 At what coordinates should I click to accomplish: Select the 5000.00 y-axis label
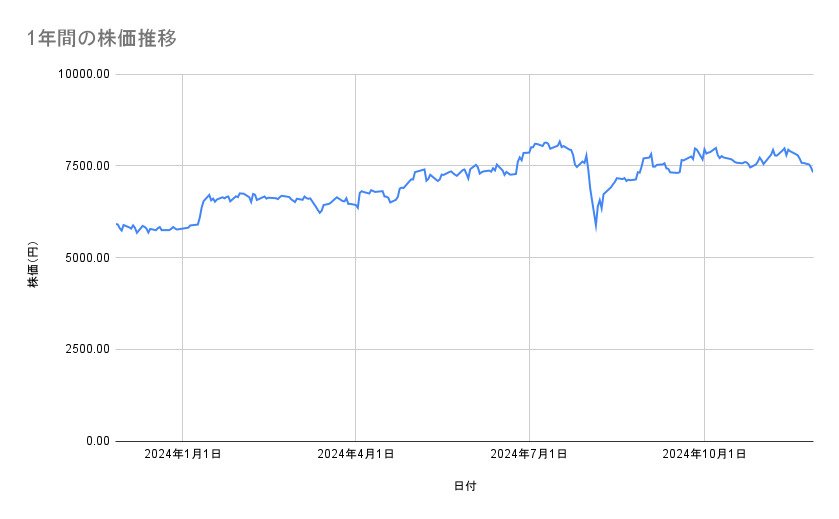(86, 258)
